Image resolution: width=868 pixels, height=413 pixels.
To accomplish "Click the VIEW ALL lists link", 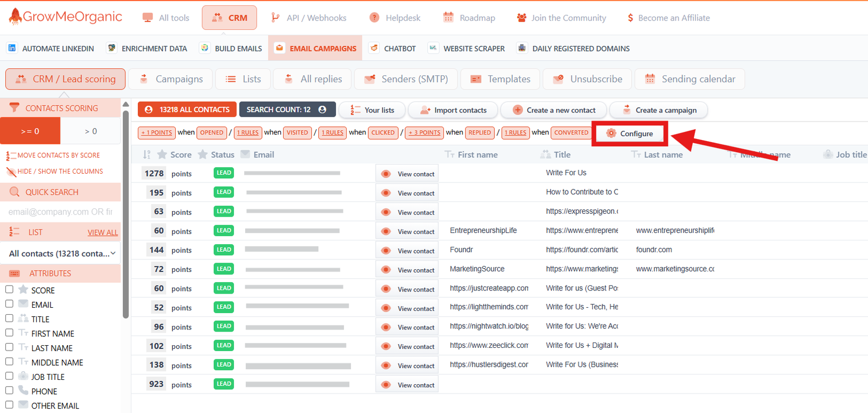I will coord(103,232).
